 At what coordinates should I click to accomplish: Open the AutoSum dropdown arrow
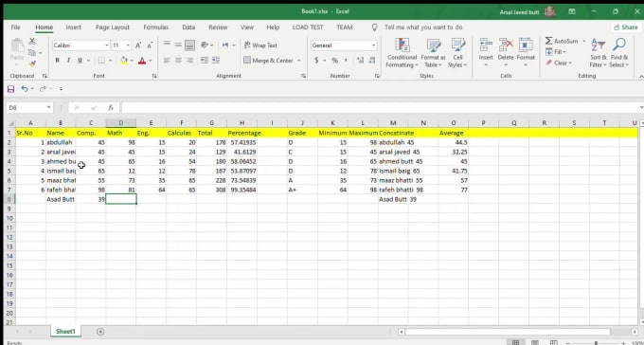click(x=583, y=41)
